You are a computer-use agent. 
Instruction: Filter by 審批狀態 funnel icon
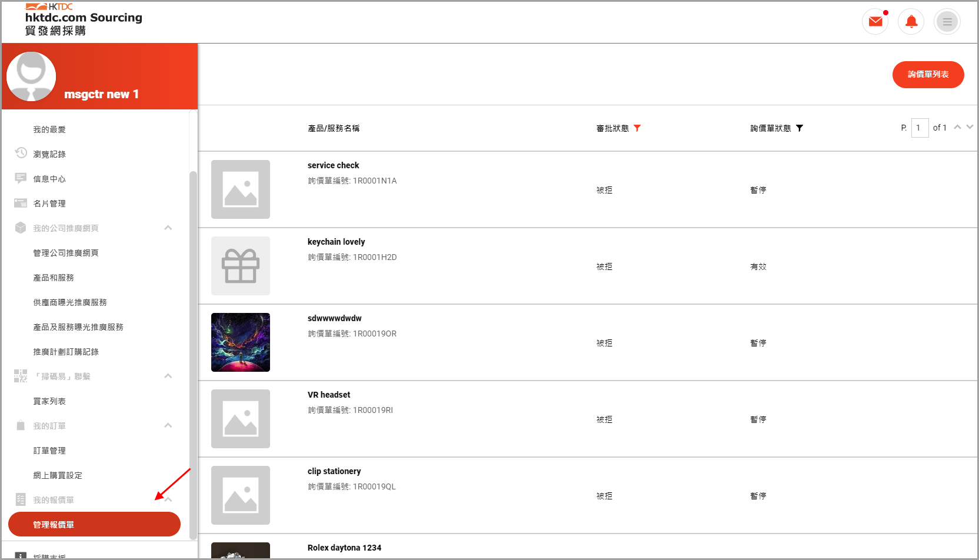click(637, 128)
